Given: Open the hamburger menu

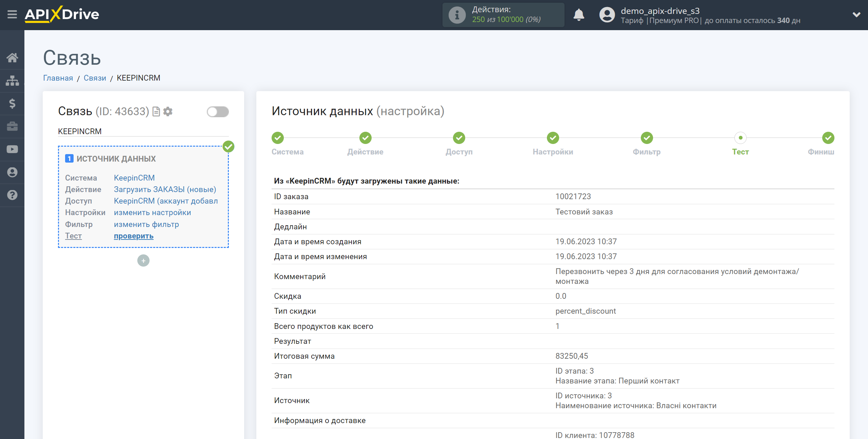Looking at the screenshot, I should click(12, 15).
